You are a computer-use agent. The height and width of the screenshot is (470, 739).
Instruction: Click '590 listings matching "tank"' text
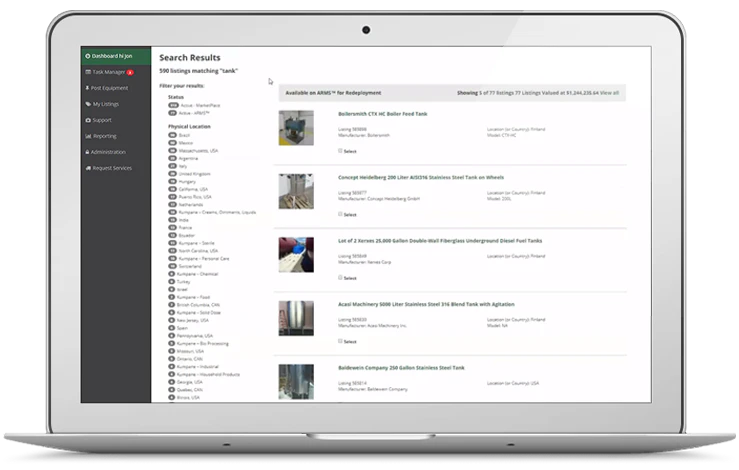tap(198, 71)
